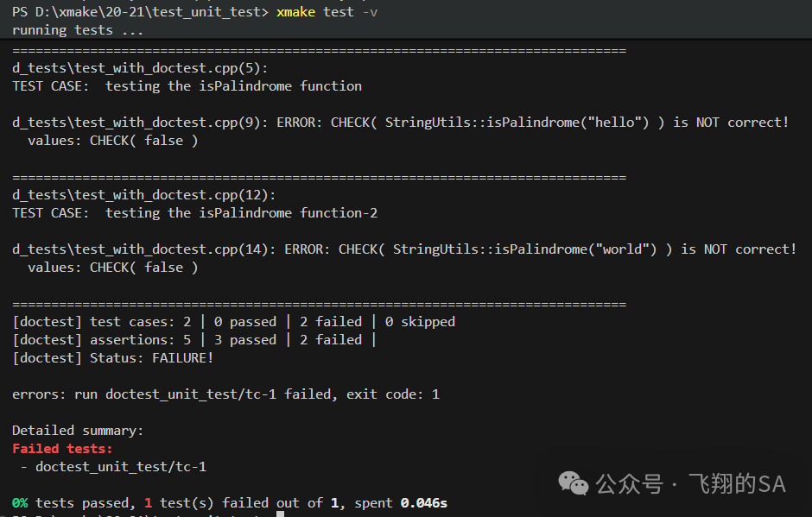Click the red Failed tests heading
Viewport: 812px width, 517px height.
[62, 449]
